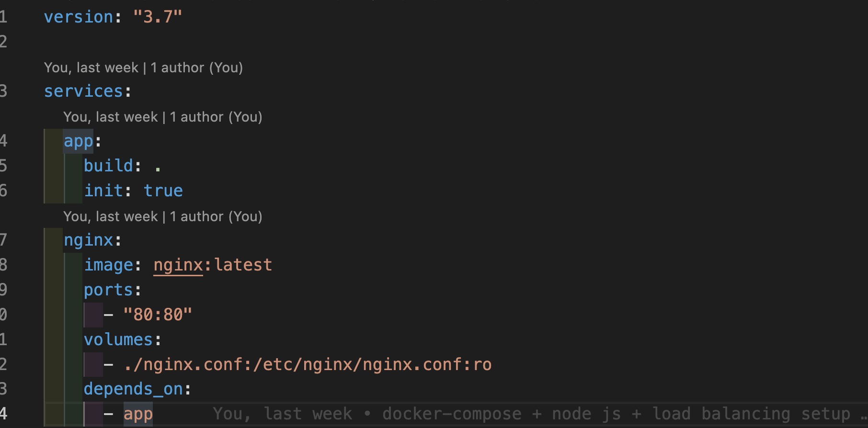Image resolution: width=868 pixels, height=428 pixels.
Task: Click the volumes key
Action: pyautogui.click(x=118, y=339)
